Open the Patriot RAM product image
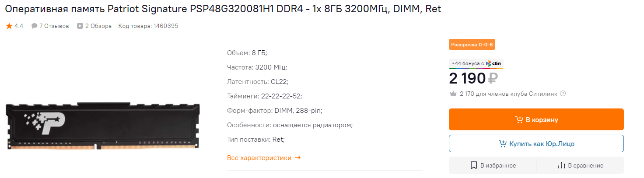644x178 pixels. [x=103, y=126]
